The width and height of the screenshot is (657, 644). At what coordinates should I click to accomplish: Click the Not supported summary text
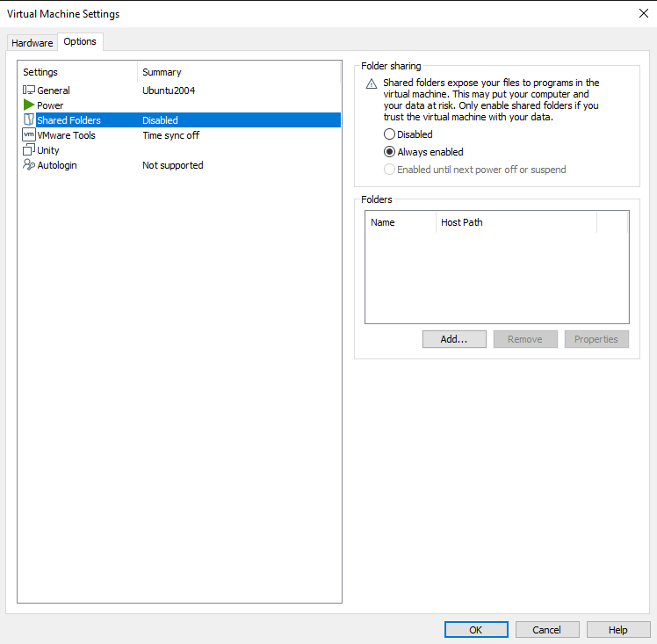coord(173,165)
